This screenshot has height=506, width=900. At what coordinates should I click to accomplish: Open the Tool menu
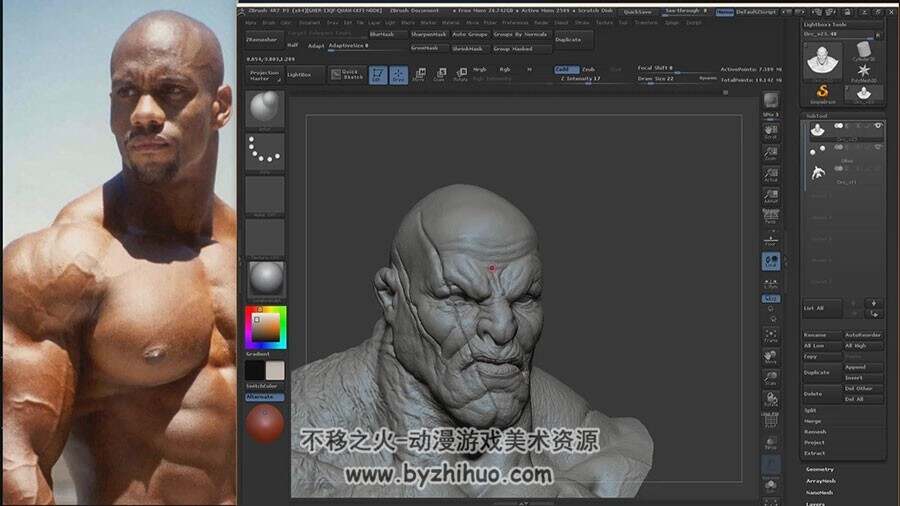point(623,23)
